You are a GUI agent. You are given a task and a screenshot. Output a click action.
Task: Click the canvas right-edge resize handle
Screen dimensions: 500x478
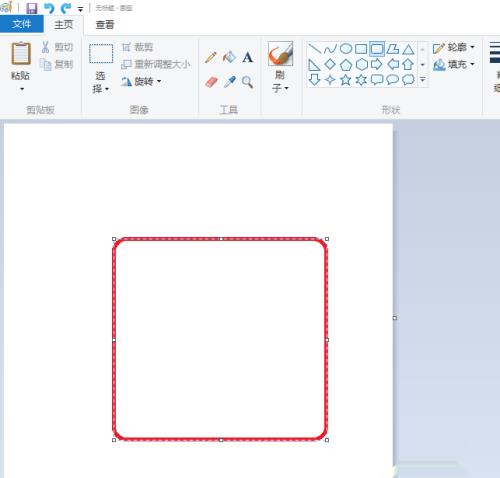pyautogui.click(x=395, y=318)
